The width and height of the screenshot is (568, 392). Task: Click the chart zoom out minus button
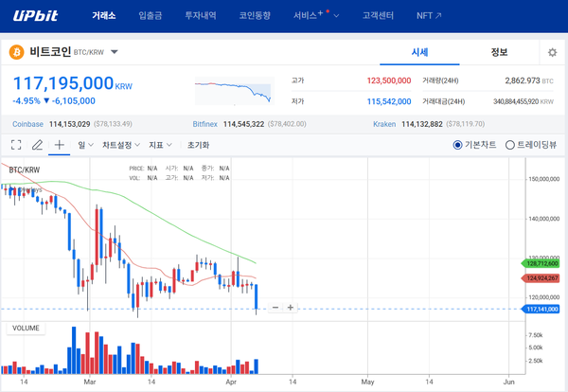[275, 308]
